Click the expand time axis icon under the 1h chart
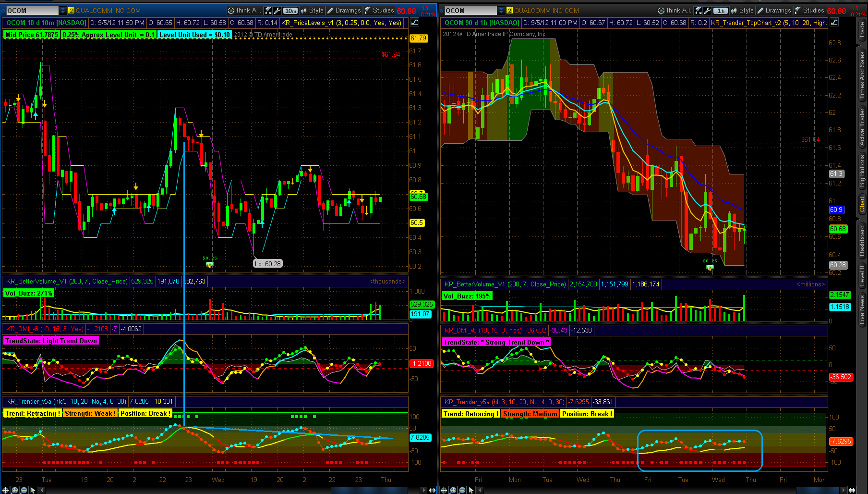The height and width of the screenshot is (494, 868). click(852, 490)
